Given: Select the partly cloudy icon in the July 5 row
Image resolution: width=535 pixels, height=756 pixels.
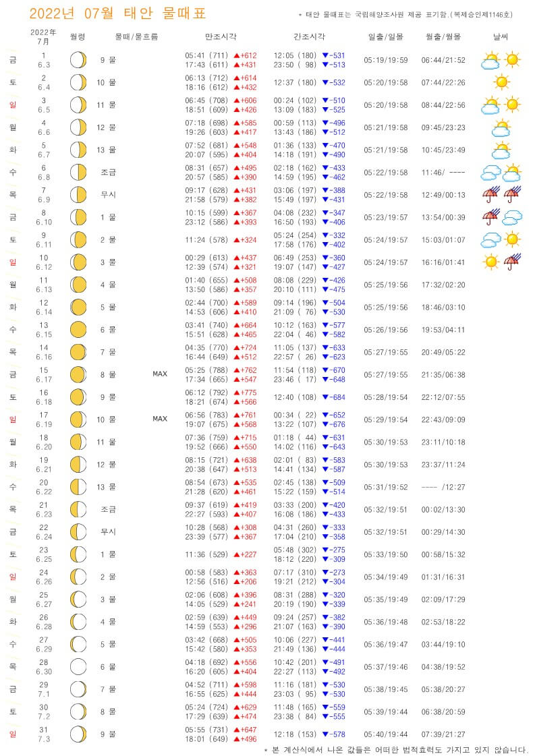Looking at the screenshot, I should (x=501, y=150).
